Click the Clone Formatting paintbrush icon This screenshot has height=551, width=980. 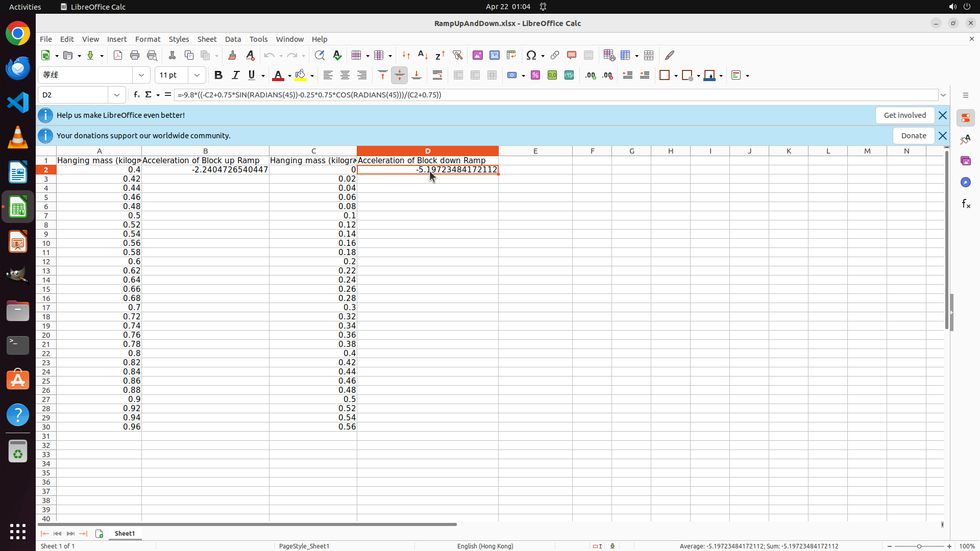[x=232, y=56]
